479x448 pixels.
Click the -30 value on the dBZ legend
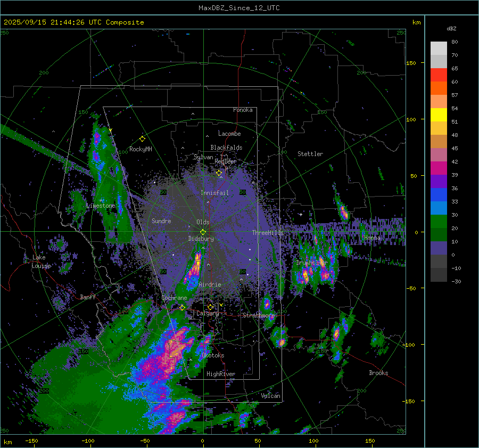(x=456, y=281)
